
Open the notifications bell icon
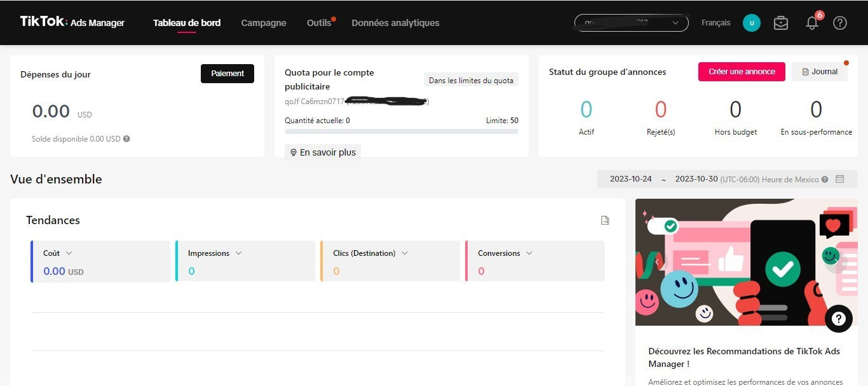811,23
